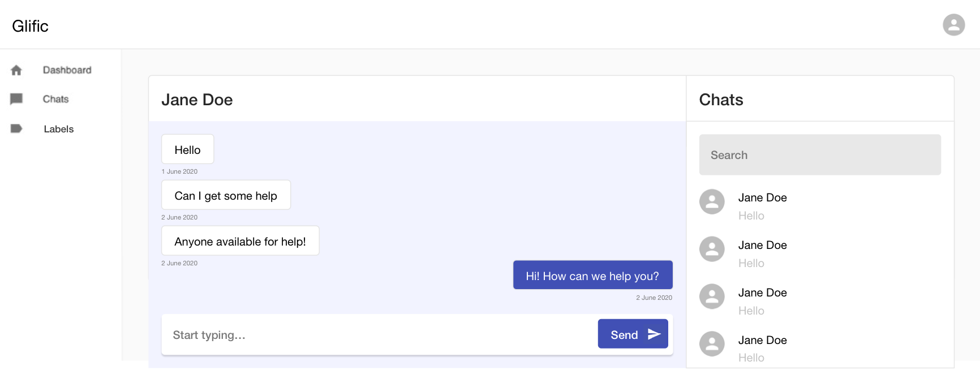
Task: Click the fourth Jane Doe contact avatar
Action: coord(712,344)
